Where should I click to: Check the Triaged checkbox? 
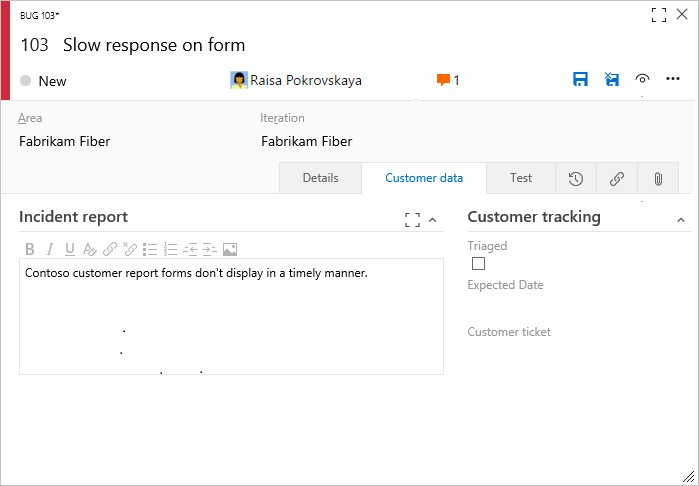(478, 264)
